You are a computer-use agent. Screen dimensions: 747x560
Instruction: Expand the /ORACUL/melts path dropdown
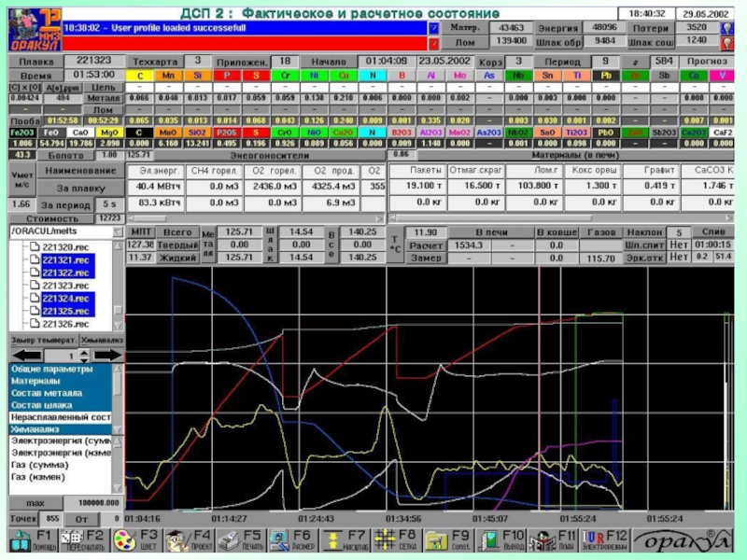[x=118, y=231]
